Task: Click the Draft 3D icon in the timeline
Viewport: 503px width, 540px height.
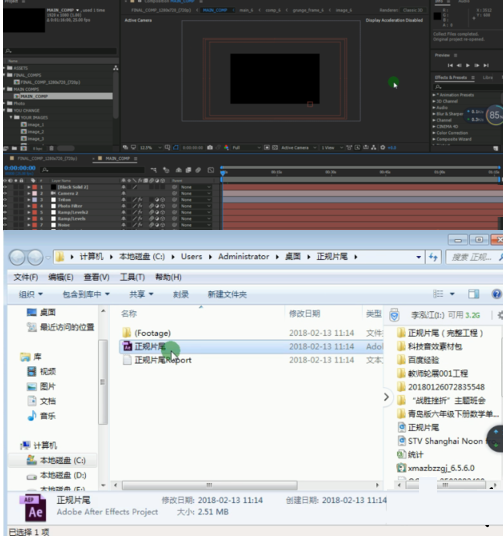Action: tap(166, 170)
